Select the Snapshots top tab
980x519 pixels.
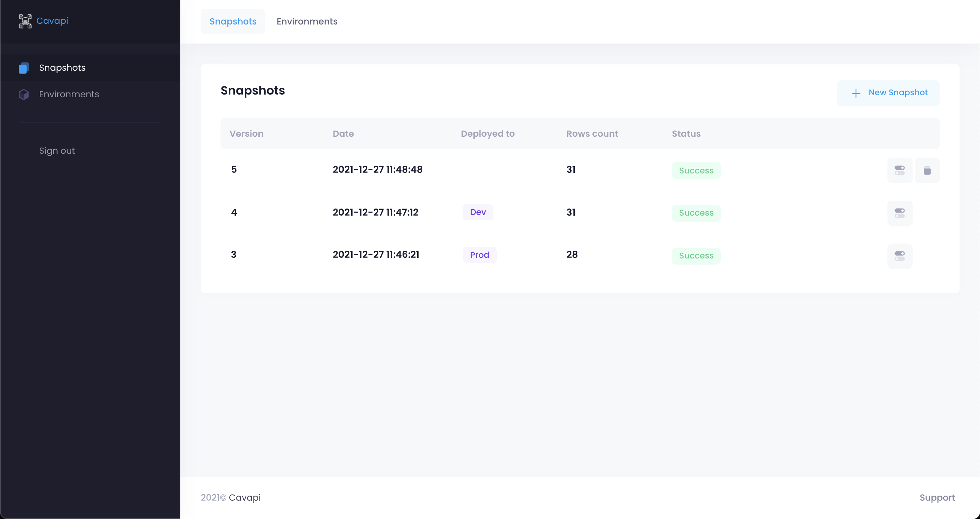point(233,22)
